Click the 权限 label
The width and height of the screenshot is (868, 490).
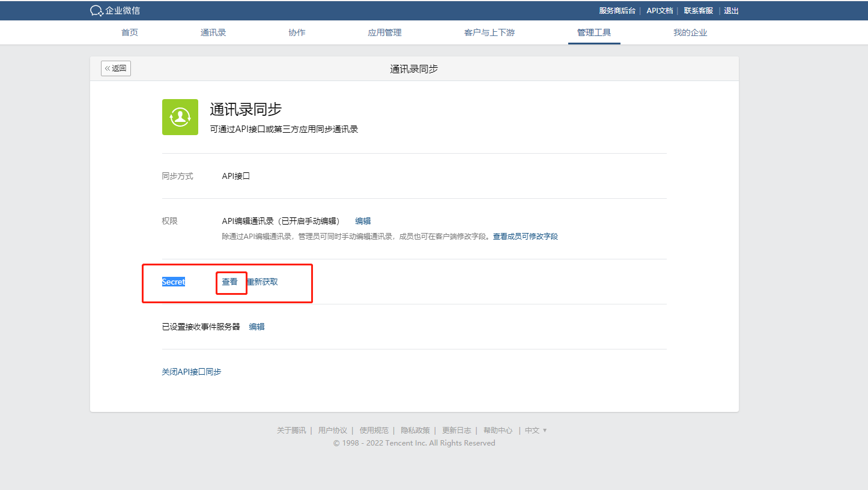pos(170,221)
